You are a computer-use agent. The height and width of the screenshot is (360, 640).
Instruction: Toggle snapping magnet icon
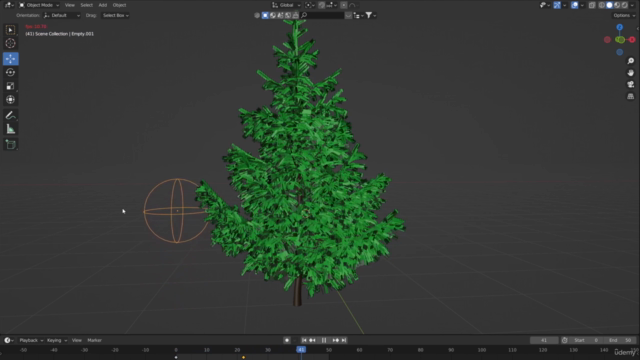(322, 5)
